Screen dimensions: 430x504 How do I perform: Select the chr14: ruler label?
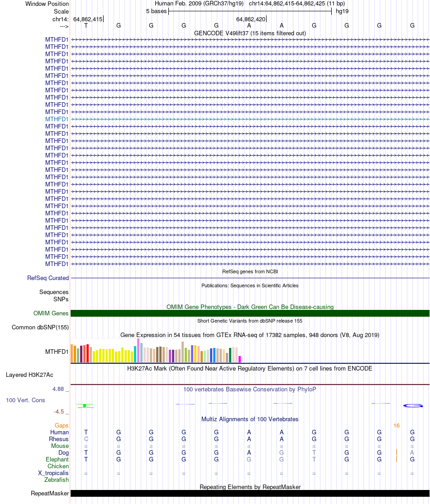click(x=61, y=19)
